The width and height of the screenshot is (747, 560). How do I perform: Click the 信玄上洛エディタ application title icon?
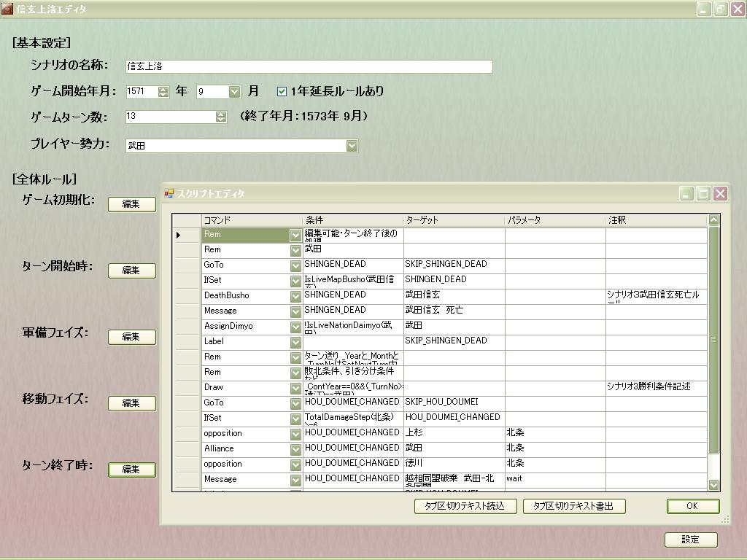coord(7,9)
